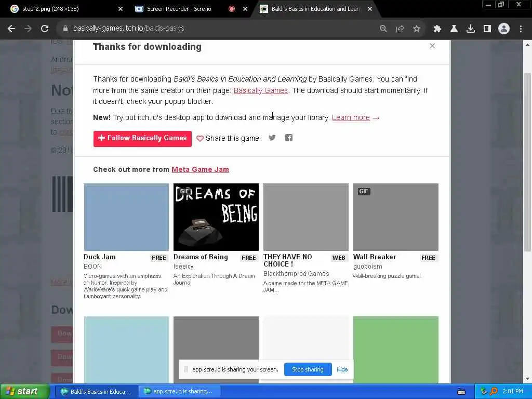Viewport: 532px width, 399px height.
Task: Reload the itch.io page
Action: [45, 29]
